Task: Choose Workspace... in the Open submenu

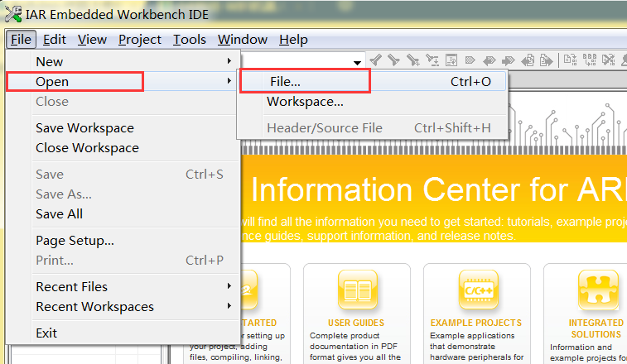Action: 373,102
